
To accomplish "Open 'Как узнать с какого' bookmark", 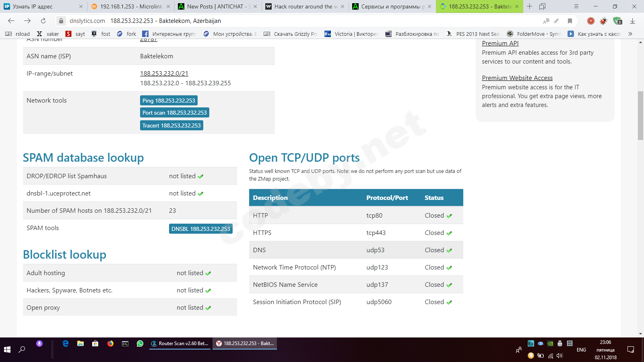I will click(594, 34).
